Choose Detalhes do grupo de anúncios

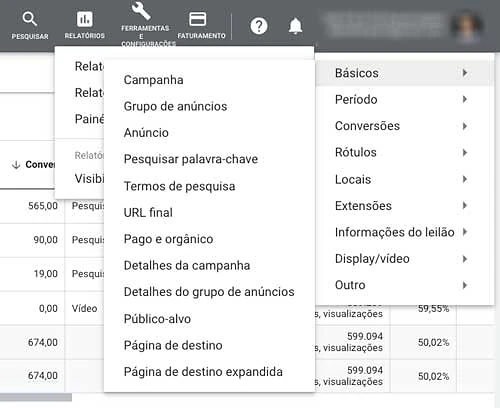pyautogui.click(x=209, y=292)
